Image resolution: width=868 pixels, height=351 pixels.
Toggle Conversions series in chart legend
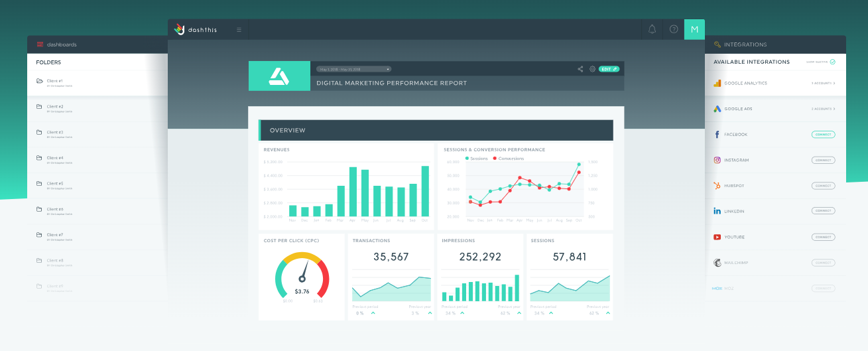[x=507, y=159]
